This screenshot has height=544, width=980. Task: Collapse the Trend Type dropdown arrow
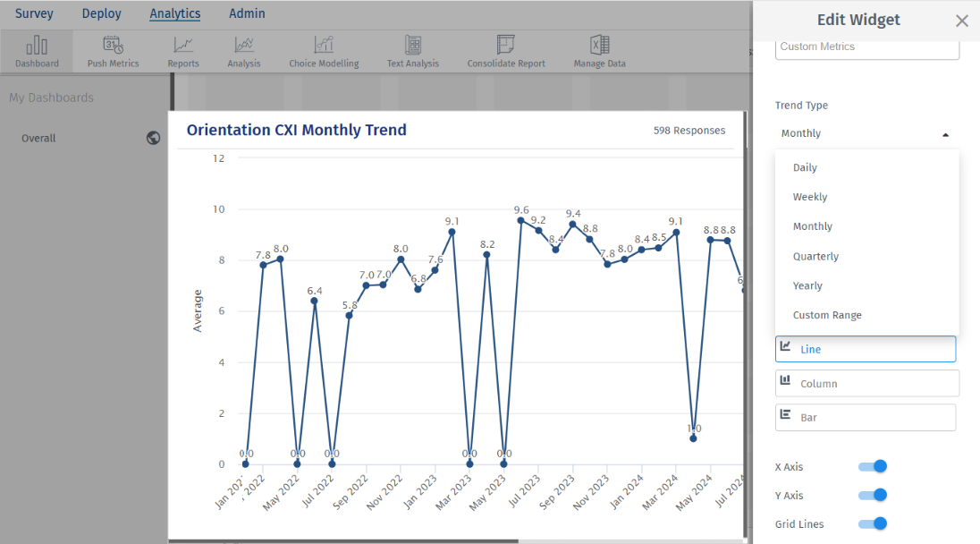click(945, 134)
